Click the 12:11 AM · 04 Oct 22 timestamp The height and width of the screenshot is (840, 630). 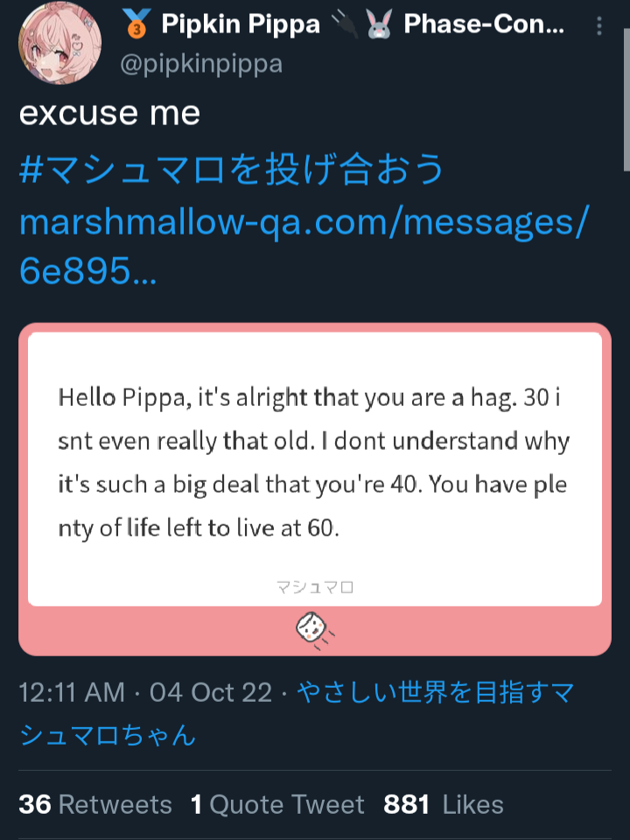click(146, 693)
